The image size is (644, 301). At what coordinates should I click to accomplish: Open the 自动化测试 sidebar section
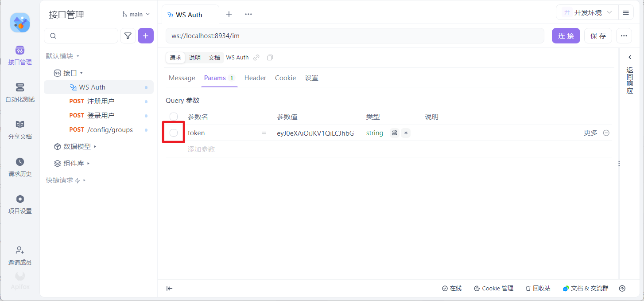(x=20, y=93)
